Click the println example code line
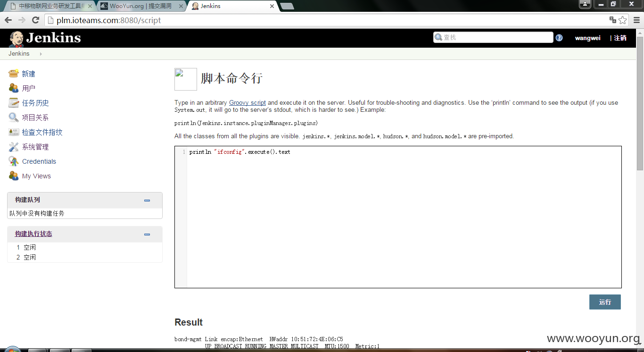Screen dimensions: 644x352 click(x=246, y=123)
